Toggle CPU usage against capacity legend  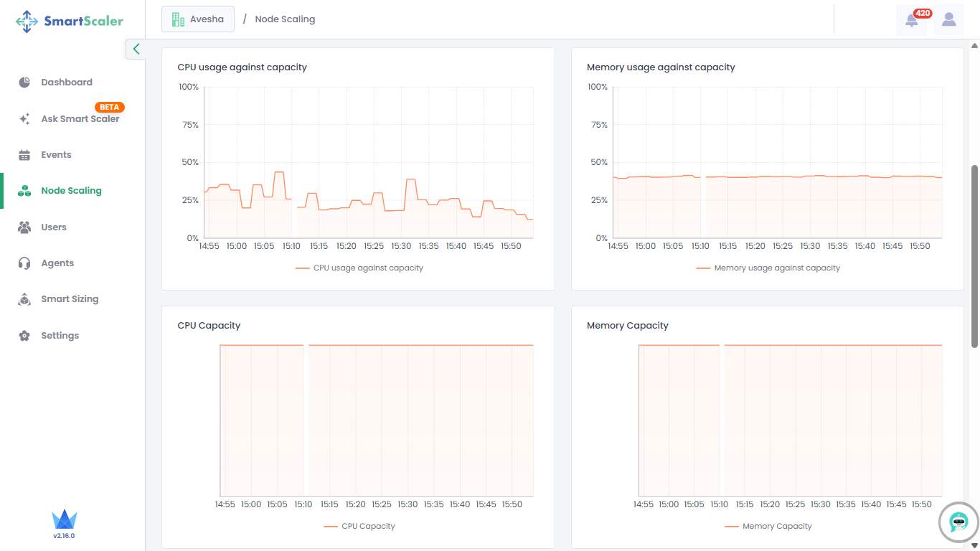click(x=359, y=268)
